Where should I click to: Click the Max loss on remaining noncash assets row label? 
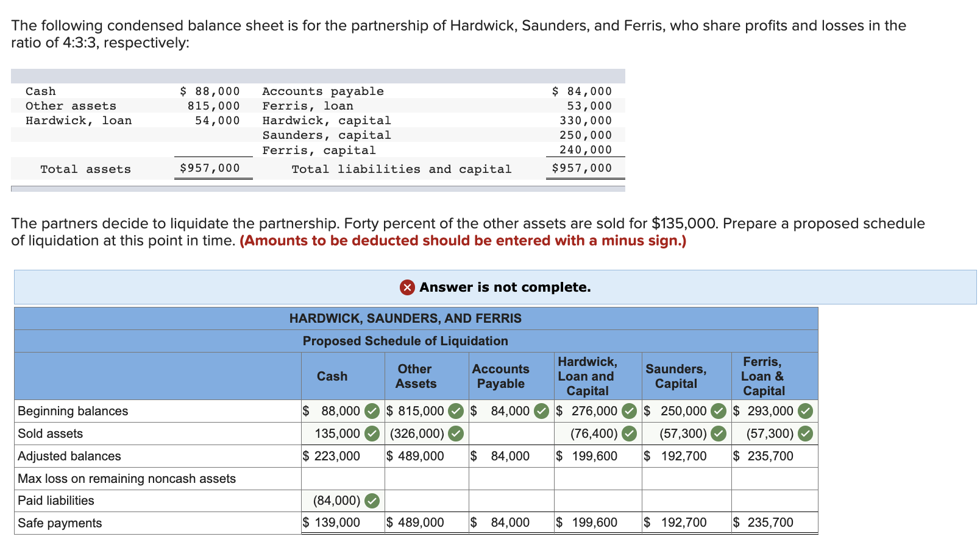pos(126,479)
